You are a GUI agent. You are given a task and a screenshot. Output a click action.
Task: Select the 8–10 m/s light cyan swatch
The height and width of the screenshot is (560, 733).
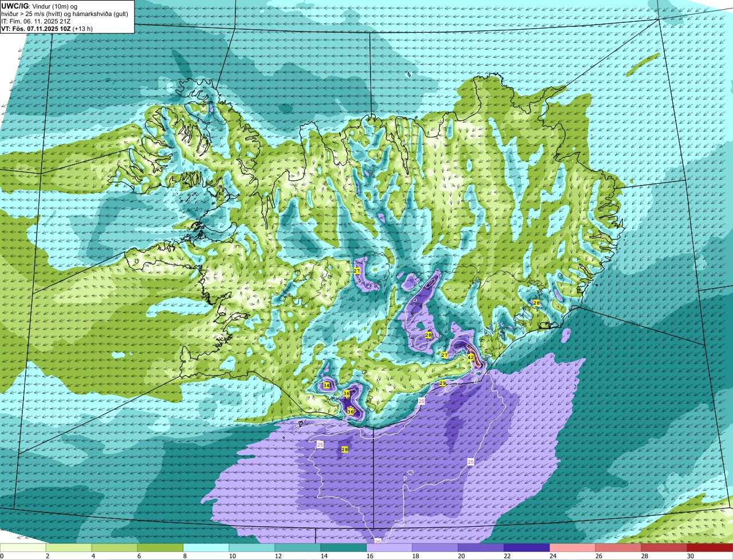[206, 548]
